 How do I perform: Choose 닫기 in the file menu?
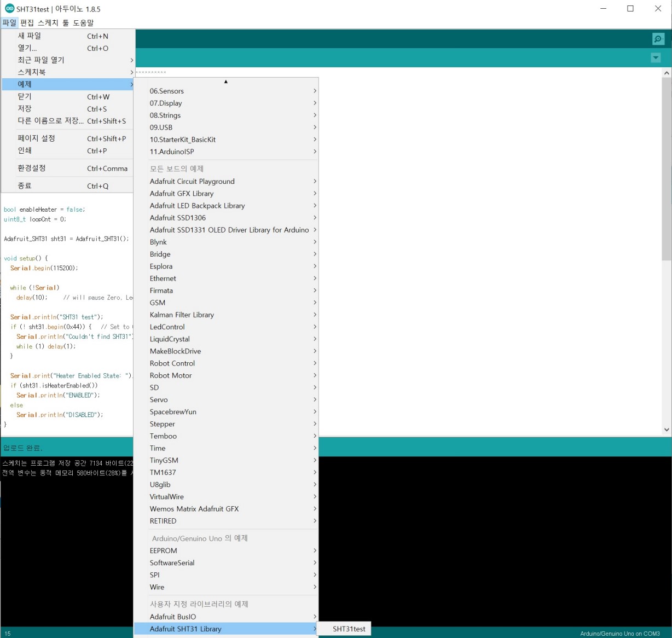coord(68,97)
